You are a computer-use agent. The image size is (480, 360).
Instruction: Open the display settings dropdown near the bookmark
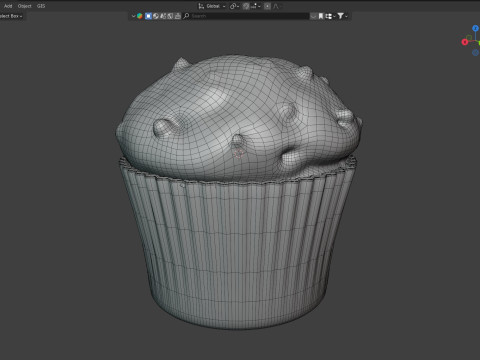pos(330,16)
